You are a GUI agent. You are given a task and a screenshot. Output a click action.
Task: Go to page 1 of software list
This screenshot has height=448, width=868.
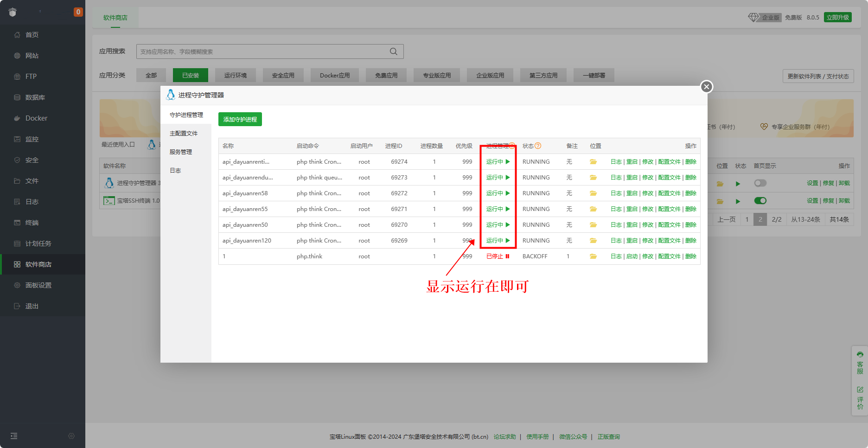point(747,219)
